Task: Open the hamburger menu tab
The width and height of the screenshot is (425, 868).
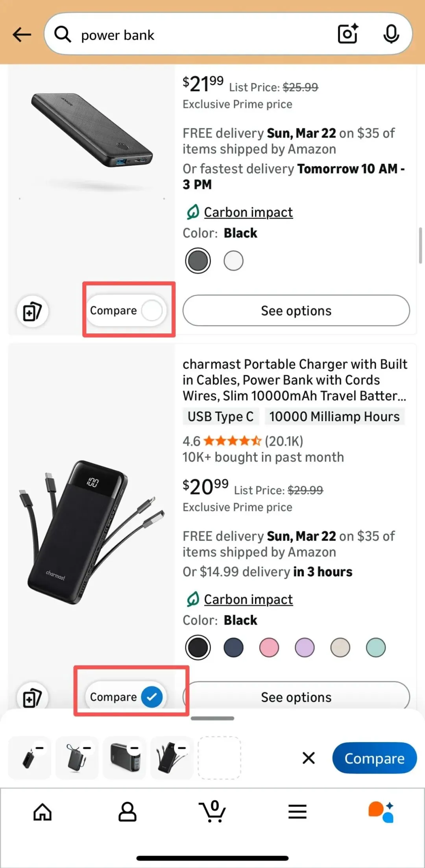Action: coord(297,812)
